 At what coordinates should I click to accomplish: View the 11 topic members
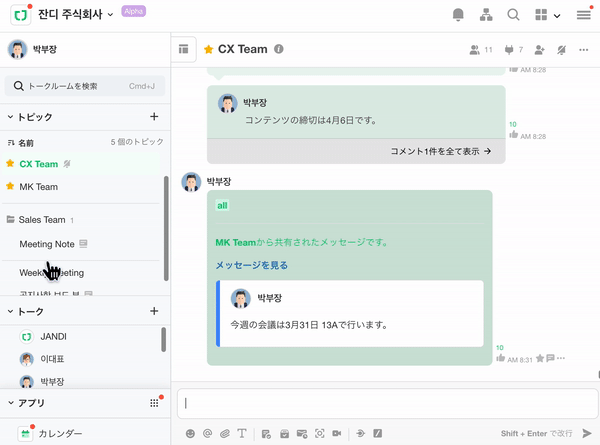[481, 50]
